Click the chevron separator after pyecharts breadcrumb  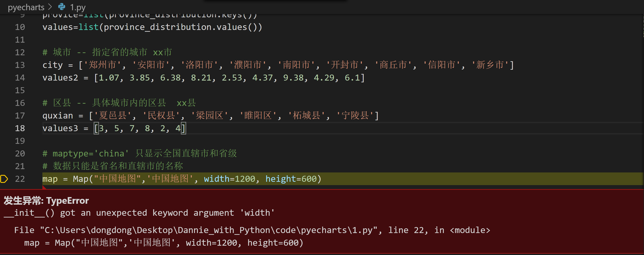(50, 7)
